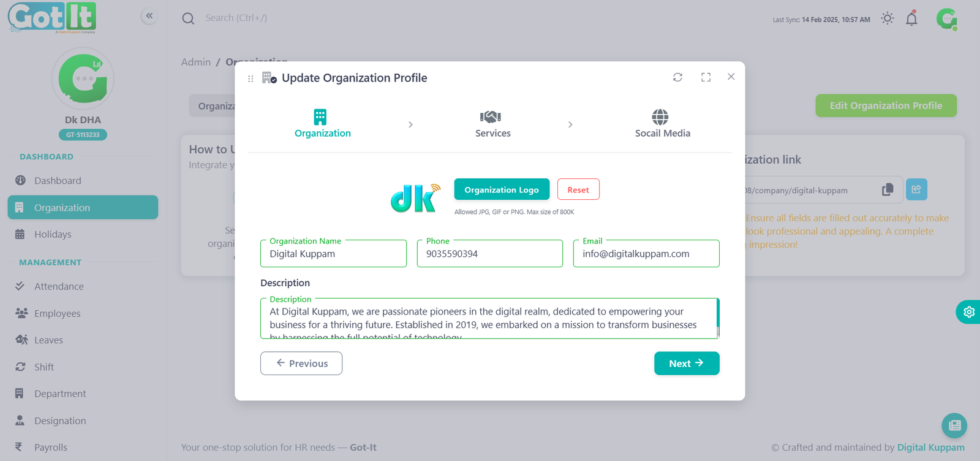This screenshot has width=980, height=461.
Task: Switch to the Services step
Action: [x=492, y=124]
